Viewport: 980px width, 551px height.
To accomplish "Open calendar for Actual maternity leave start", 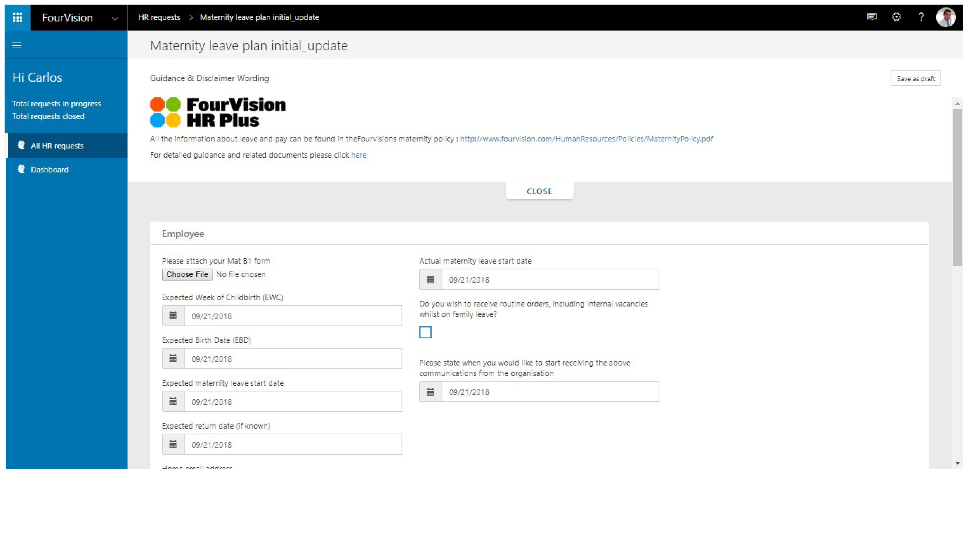I will (430, 279).
